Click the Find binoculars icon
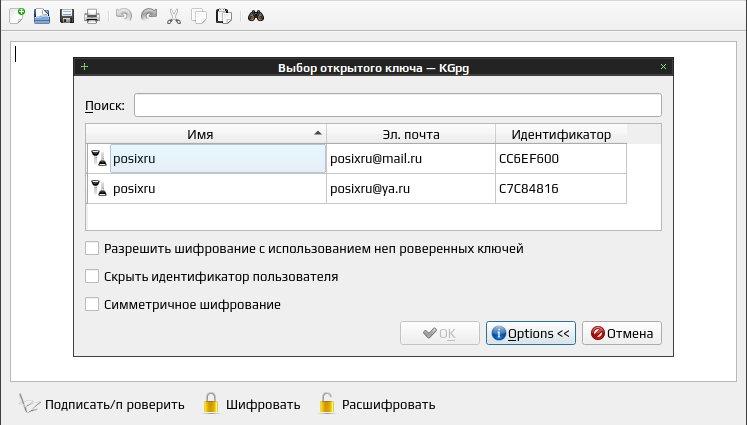Viewport: 747px width, 425px height. [x=256, y=16]
